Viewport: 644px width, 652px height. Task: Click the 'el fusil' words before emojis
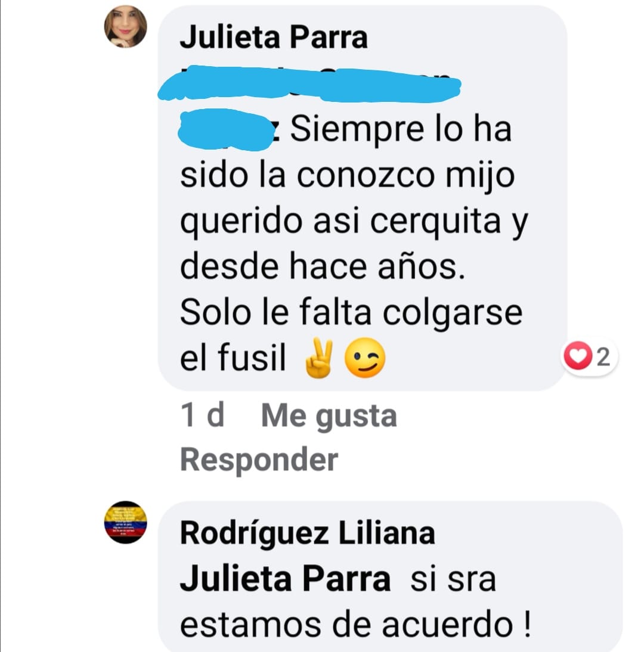pos(233,358)
